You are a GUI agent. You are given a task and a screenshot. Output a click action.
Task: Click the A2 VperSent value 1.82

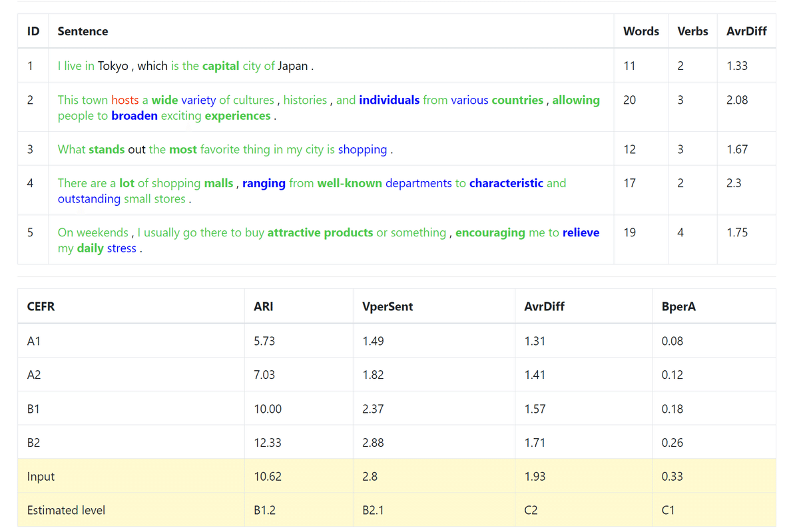pos(373,375)
